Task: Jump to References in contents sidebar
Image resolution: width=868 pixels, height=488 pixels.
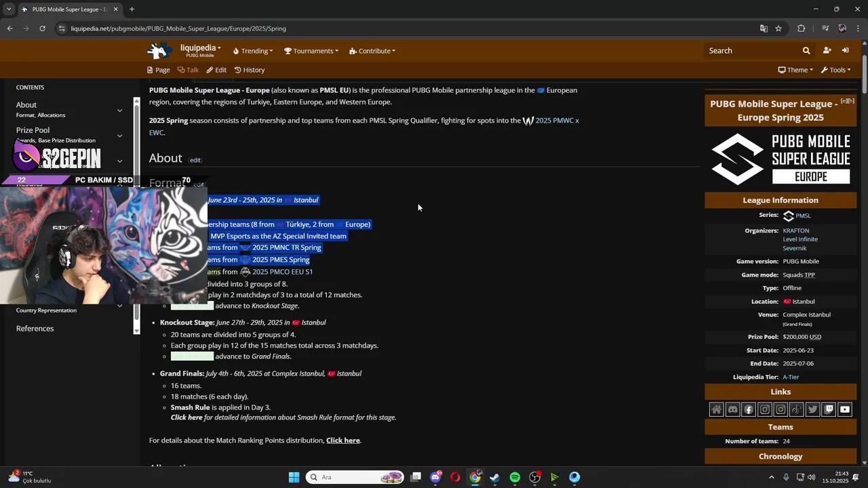Action: [35, 329]
